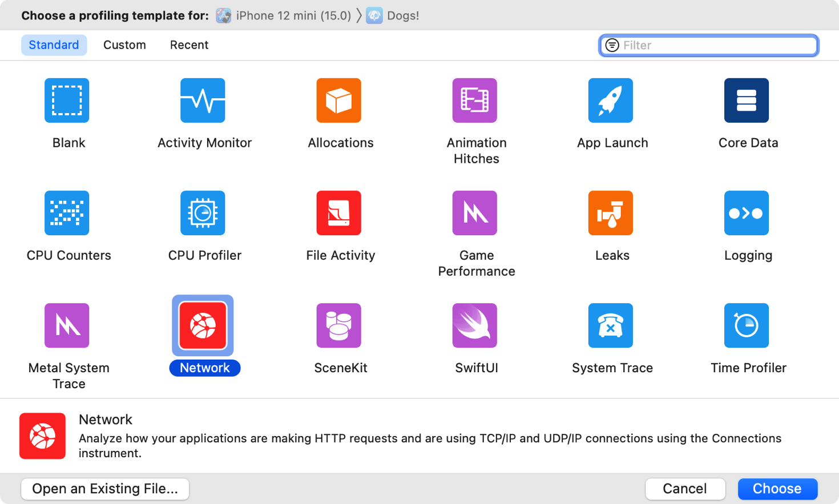Select the Time Profiler clock icon
The width and height of the screenshot is (839, 504).
point(747,325)
